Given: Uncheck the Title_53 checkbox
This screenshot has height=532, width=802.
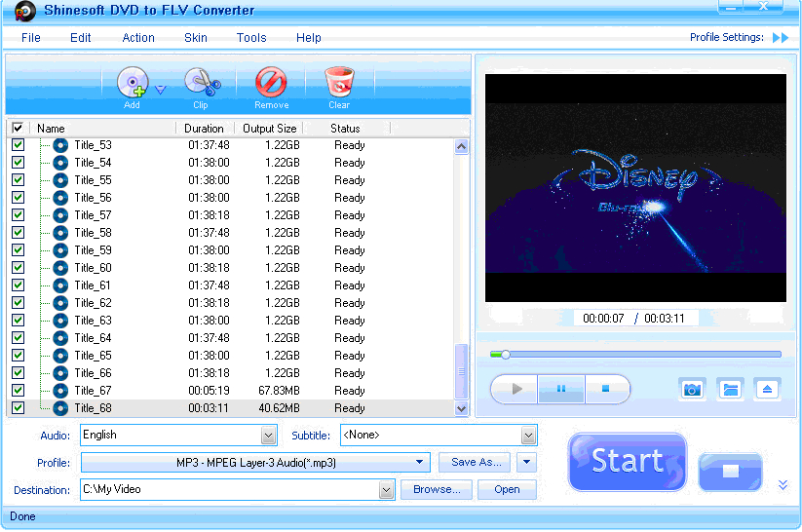Looking at the screenshot, I should (18, 145).
